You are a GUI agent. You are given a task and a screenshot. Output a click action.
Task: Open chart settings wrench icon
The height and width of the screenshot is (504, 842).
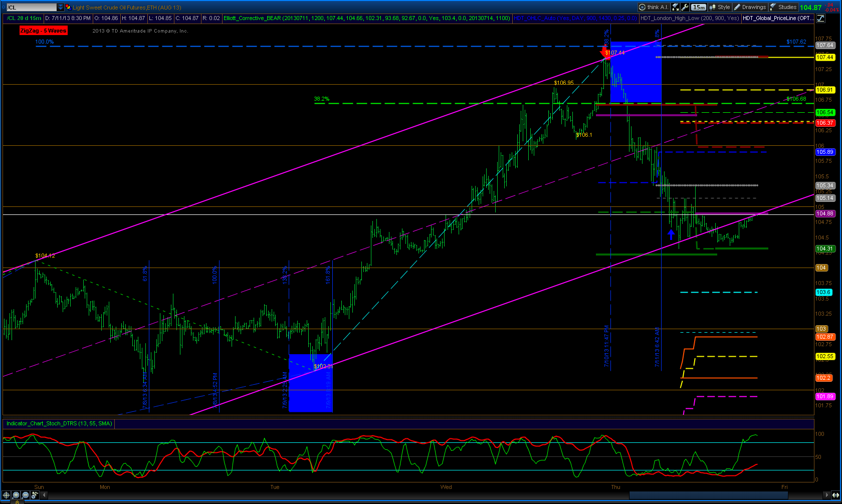[x=685, y=7]
